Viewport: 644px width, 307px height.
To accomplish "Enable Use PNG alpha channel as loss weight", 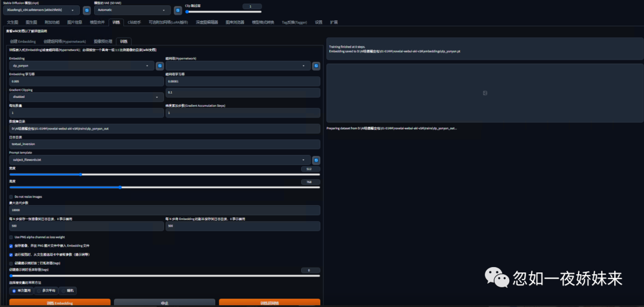I will click(11, 237).
